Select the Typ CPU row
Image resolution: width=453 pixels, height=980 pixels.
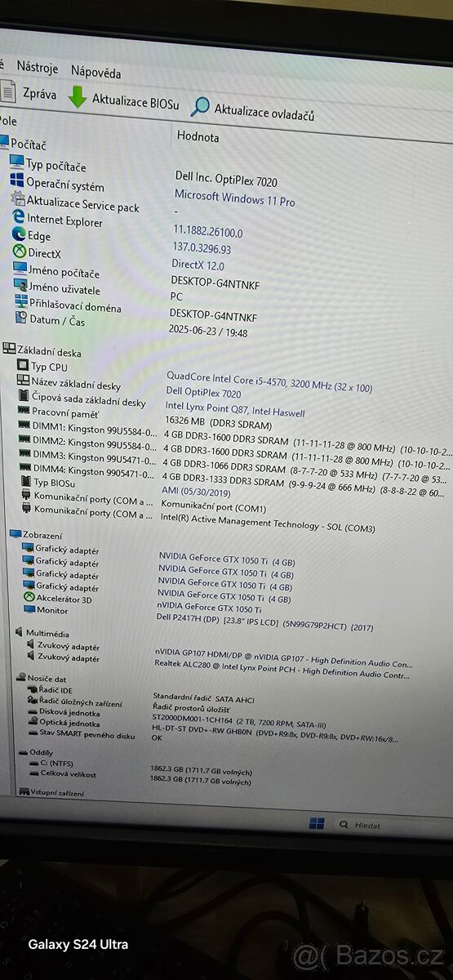point(42,367)
